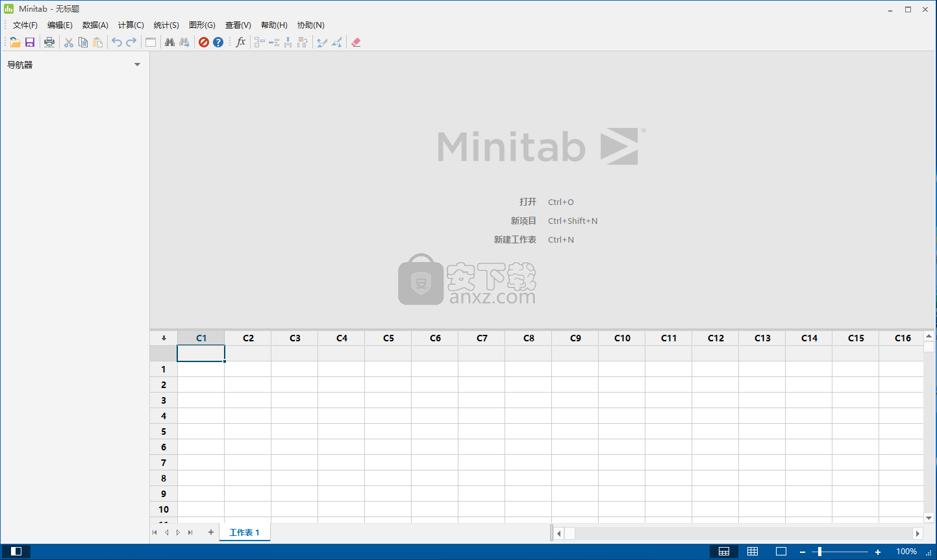937x560 pixels.
Task: Click the insert cells toolbar icon
Action: click(260, 42)
